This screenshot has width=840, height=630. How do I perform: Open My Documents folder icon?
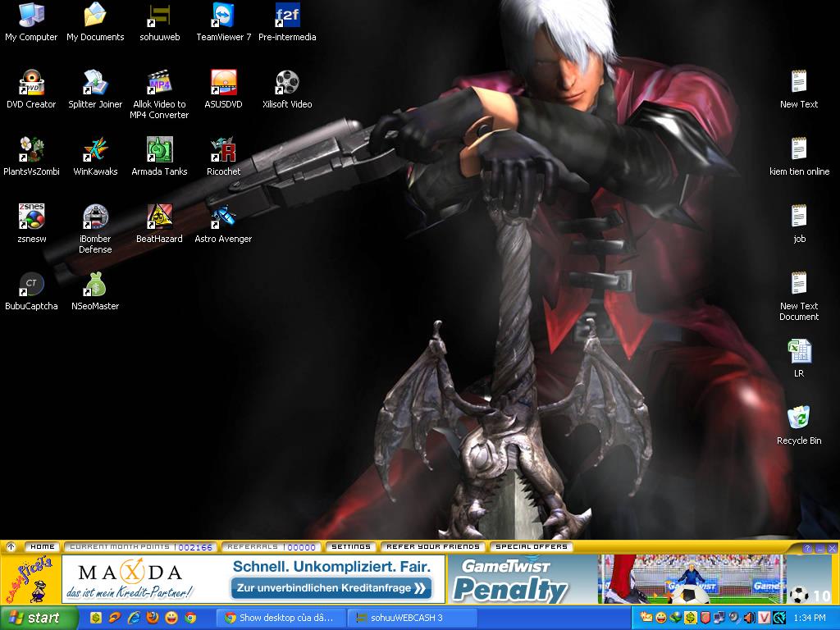click(x=95, y=21)
